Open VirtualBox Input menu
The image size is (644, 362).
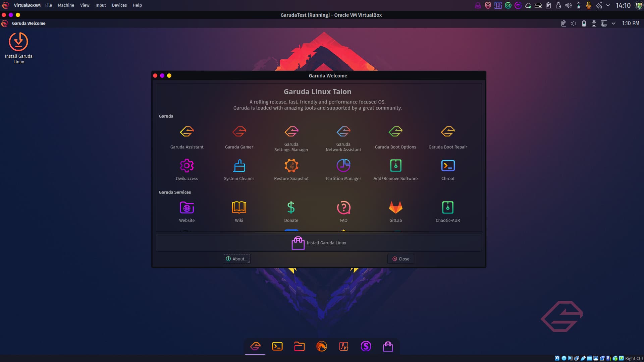click(x=101, y=5)
